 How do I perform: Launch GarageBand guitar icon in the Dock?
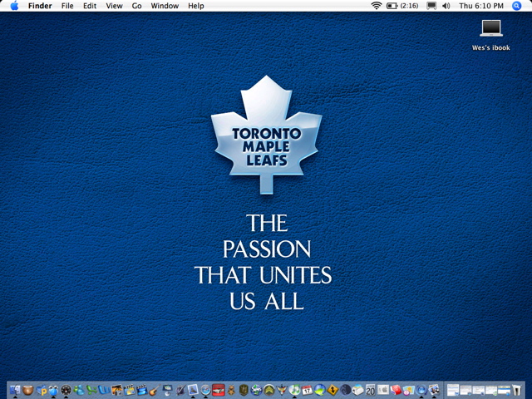pos(155,390)
